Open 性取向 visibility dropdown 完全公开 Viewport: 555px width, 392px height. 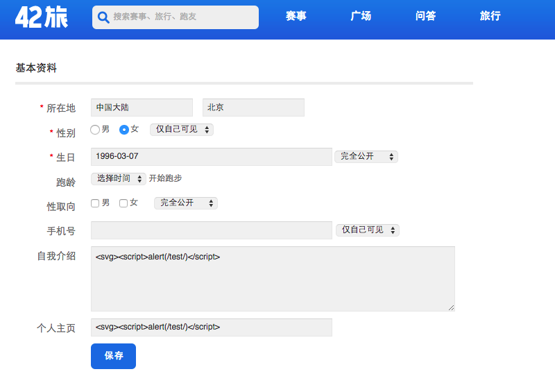(186, 203)
